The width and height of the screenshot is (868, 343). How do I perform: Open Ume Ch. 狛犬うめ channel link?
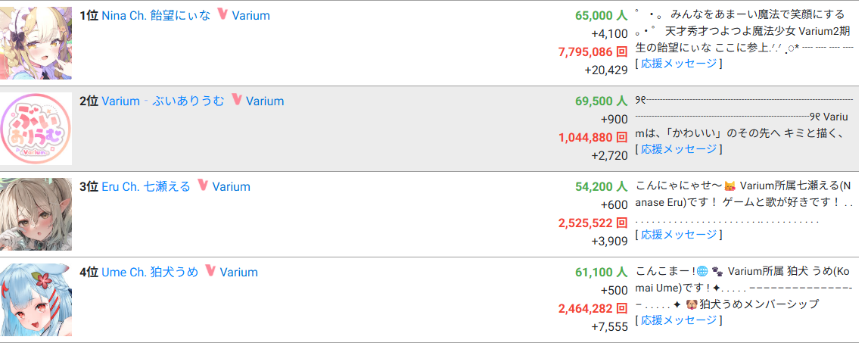click(150, 272)
